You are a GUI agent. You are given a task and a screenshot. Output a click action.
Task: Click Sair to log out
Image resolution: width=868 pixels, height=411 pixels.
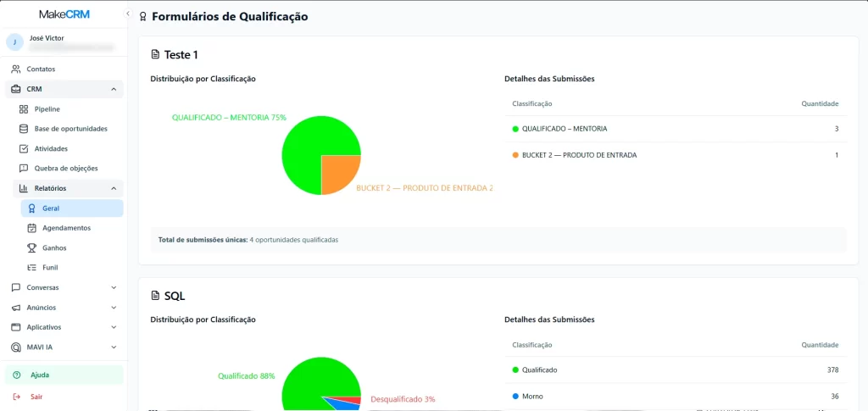point(36,396)
